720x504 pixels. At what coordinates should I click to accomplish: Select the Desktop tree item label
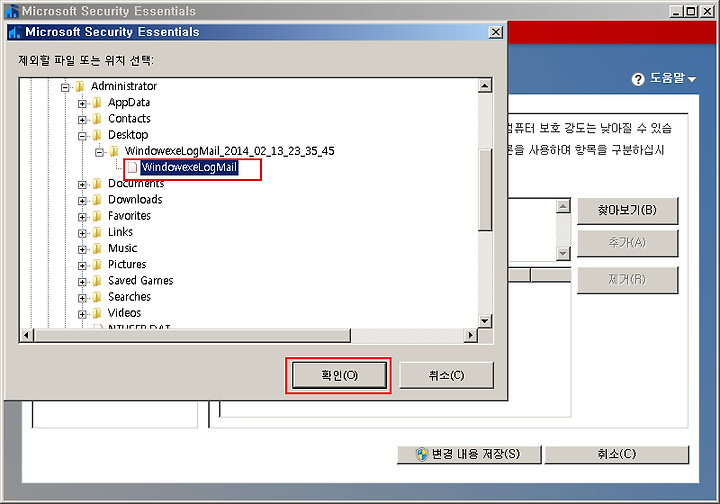click(128, 135)
